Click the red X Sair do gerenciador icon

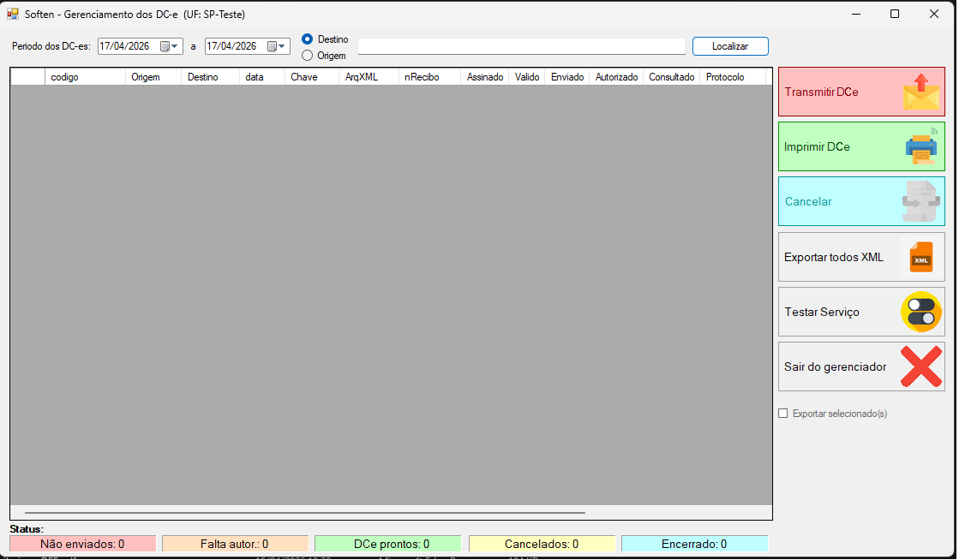[x=921, y=366]
